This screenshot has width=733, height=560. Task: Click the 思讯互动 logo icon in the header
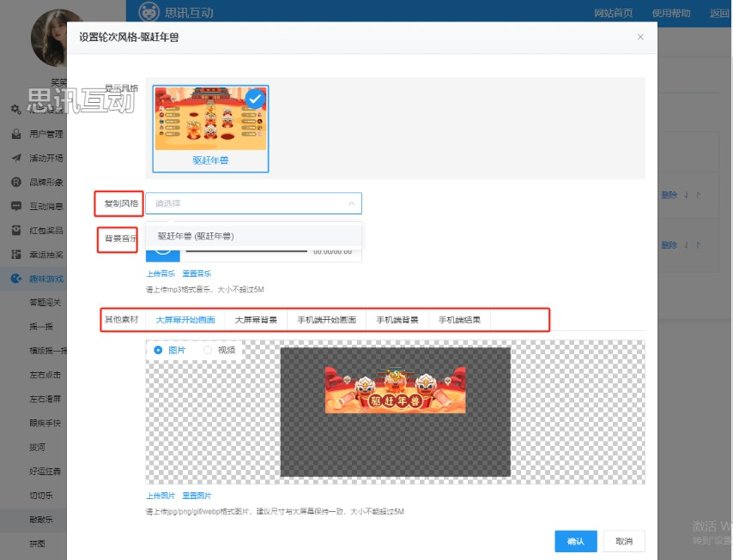tap(148, 12)
